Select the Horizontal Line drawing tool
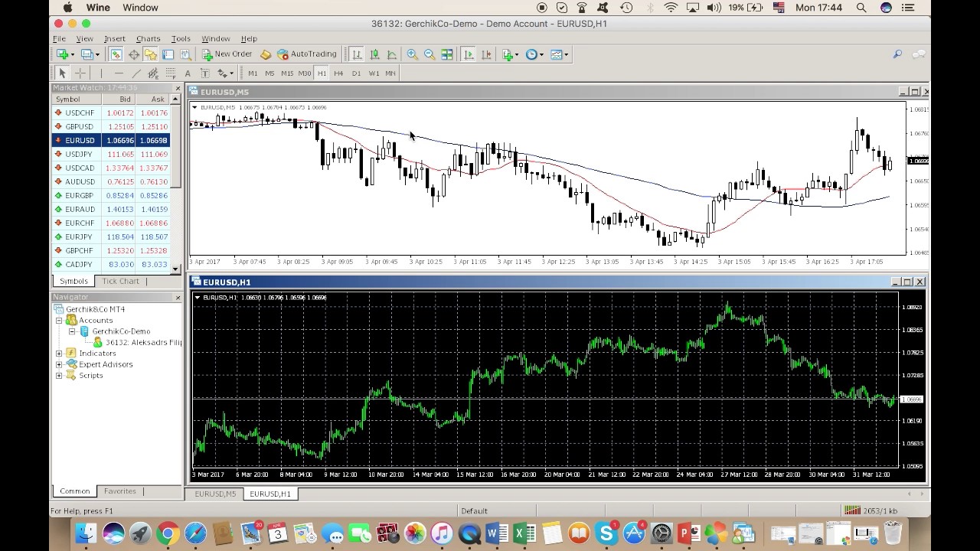The width and height of the screenshot is (980, 551). click(119, 73)
